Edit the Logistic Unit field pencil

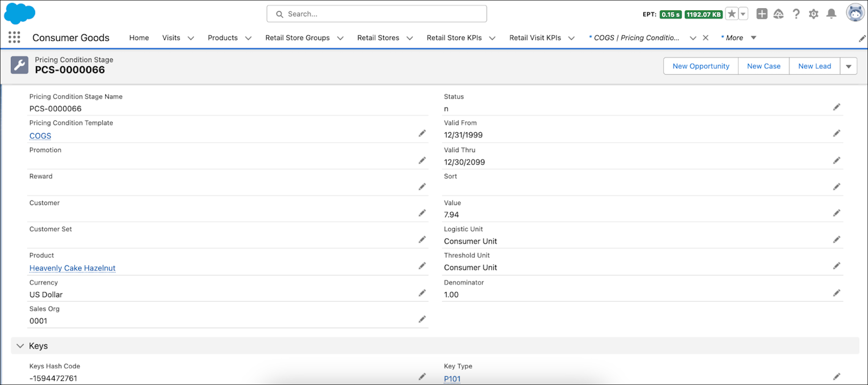click(837, 240)
